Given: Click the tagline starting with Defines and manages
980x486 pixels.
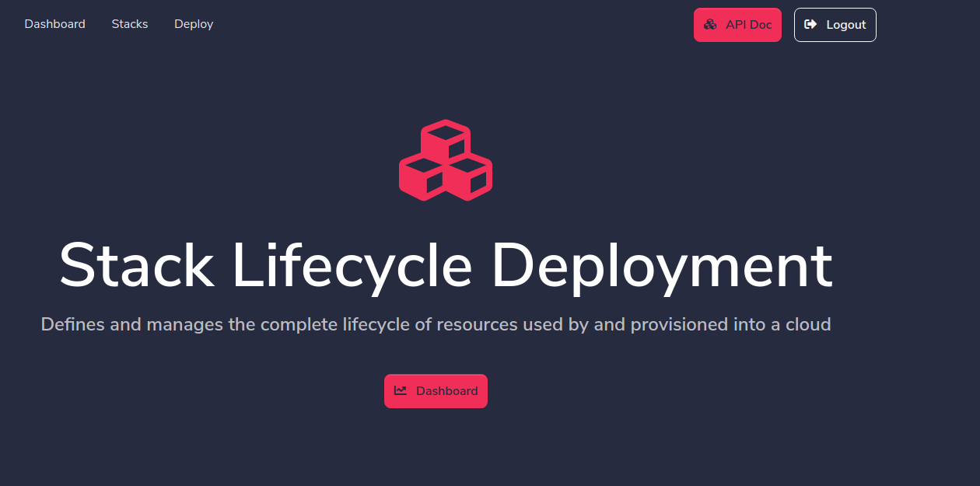Looking at the screenshot, I should (x=436, y=324).
